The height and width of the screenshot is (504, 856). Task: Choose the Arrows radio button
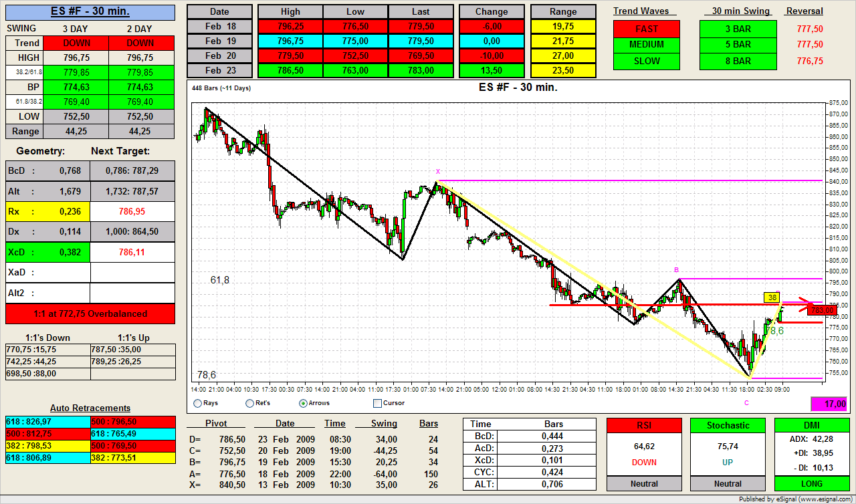[x=304, y=403]
